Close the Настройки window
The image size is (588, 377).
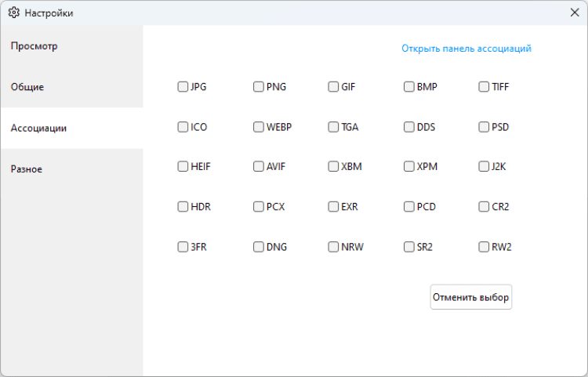click(x=574, y=13)
